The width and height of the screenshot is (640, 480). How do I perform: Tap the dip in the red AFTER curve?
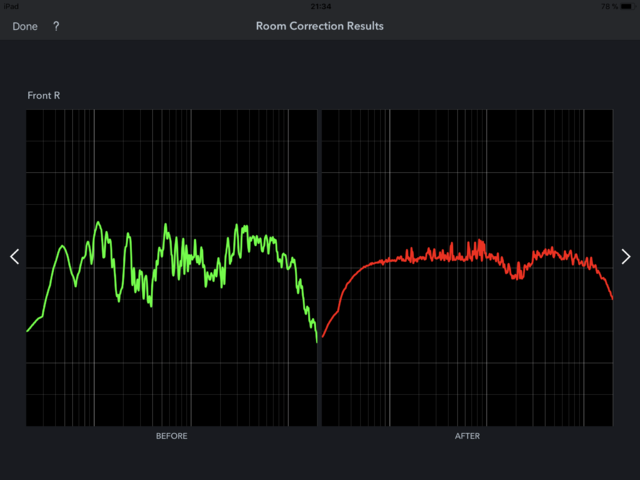click(516, 274)
